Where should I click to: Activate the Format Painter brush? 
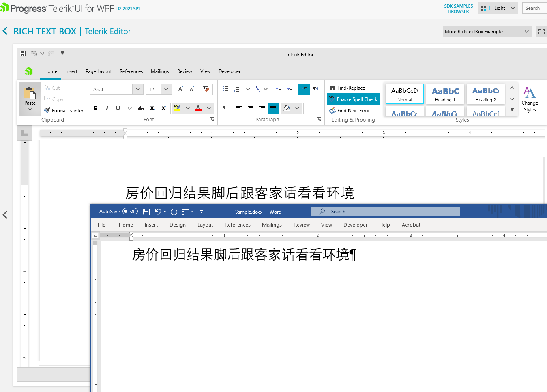click(47, 110)
